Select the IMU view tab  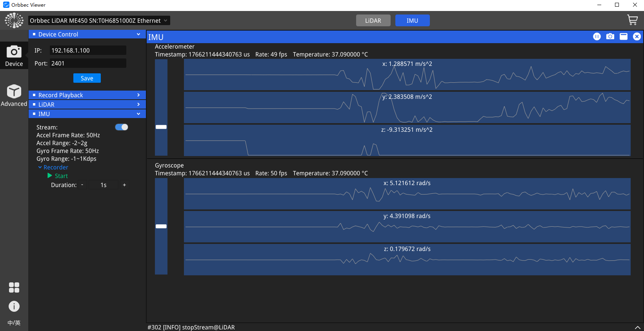412,20
